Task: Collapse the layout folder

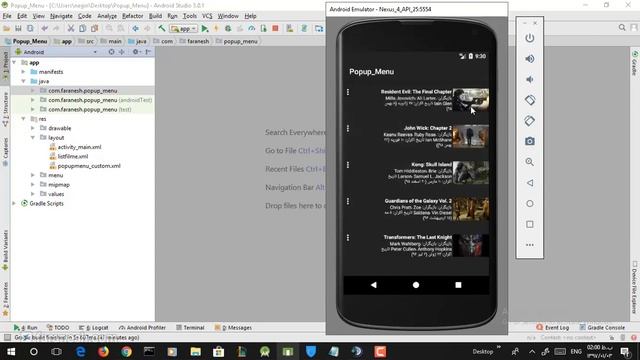Action: [33, 138]
